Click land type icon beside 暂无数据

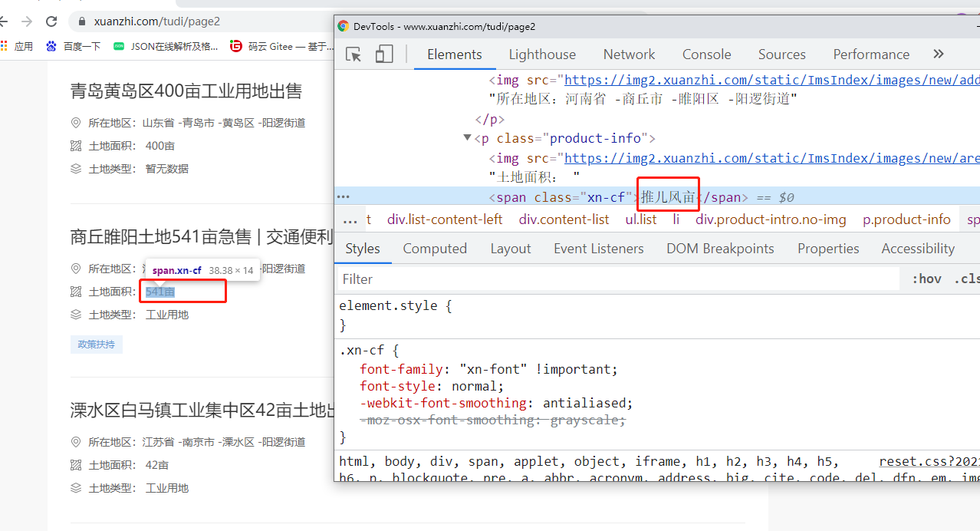(76, 169)
